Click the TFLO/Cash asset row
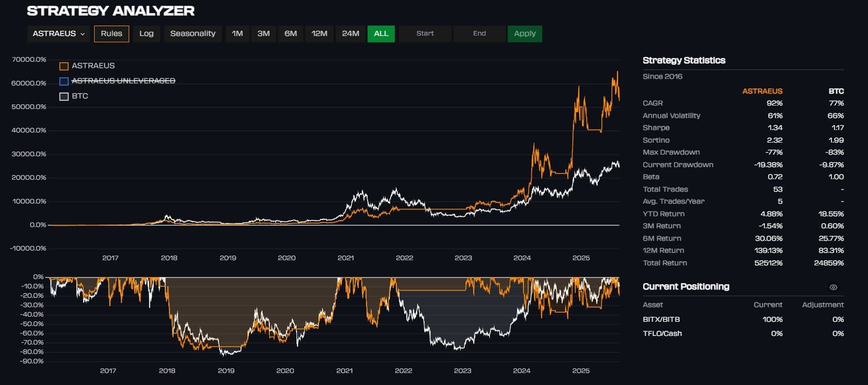868x385 pixels. tap(662, 333)
